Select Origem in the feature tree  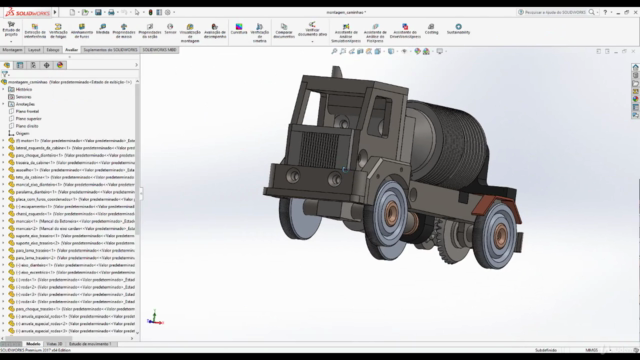pos(22,133)
